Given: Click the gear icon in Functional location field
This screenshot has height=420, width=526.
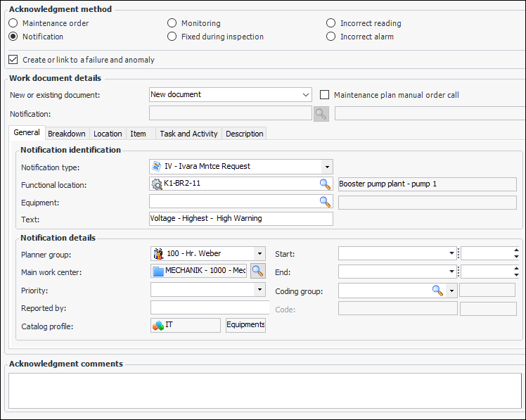Looking at the screenshot, I should [x=157, y=184].
